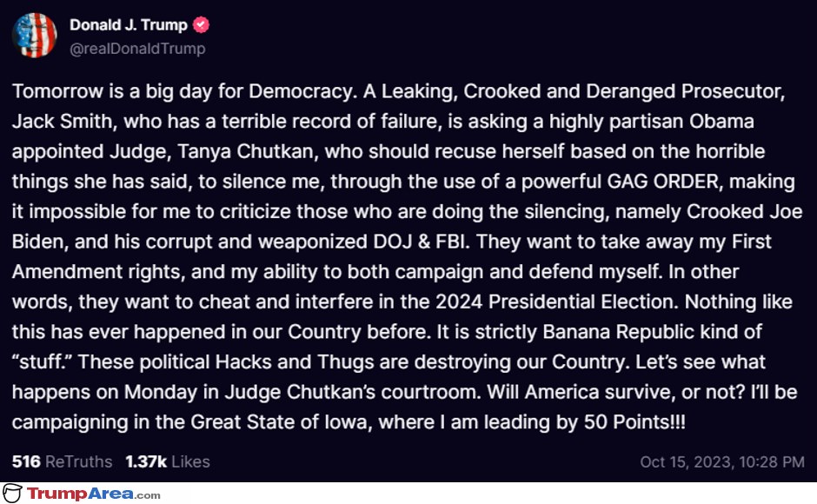
Task: Click the TrumpArea mascot face icon
Action: click(x=12, y=493)
